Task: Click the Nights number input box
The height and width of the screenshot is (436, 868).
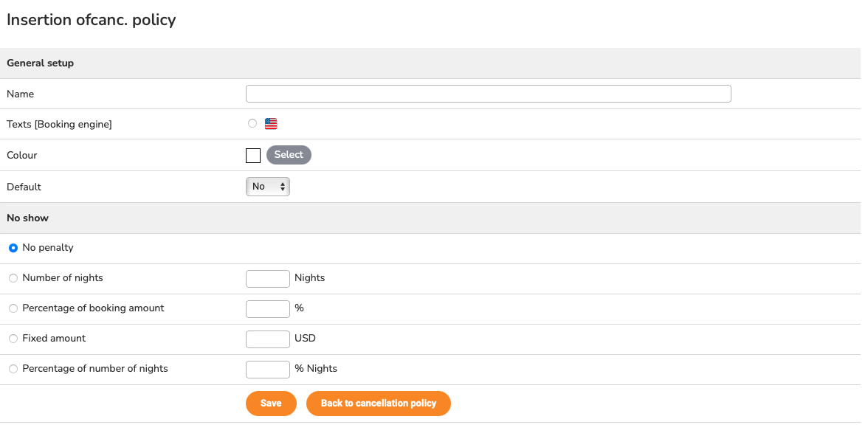Action: tap(268, 279)
